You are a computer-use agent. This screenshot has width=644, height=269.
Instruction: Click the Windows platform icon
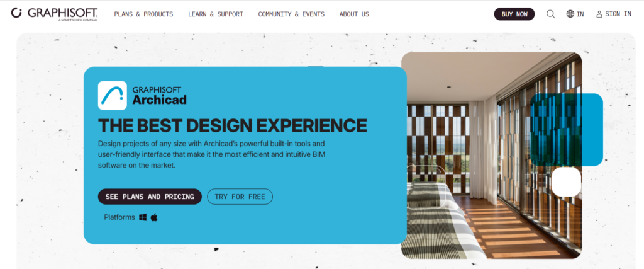pyautogui.click(x=143, y=217)
